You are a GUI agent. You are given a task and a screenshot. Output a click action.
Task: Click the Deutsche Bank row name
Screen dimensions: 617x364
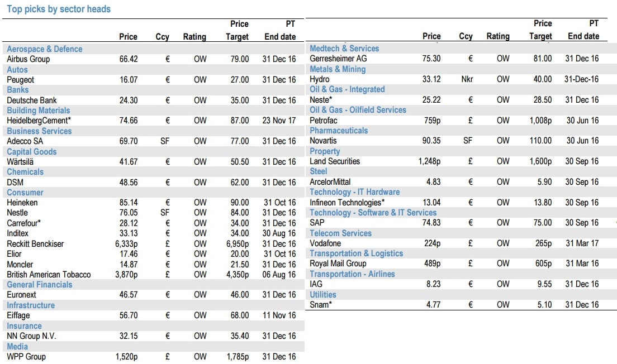coord(32,100)
